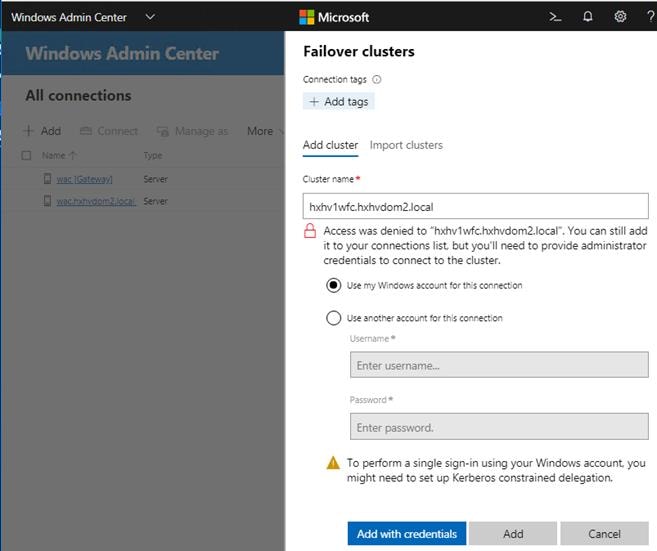Click the server icon next to wac [Gateway]
This screenshot has width=657, height=551.
47,179
